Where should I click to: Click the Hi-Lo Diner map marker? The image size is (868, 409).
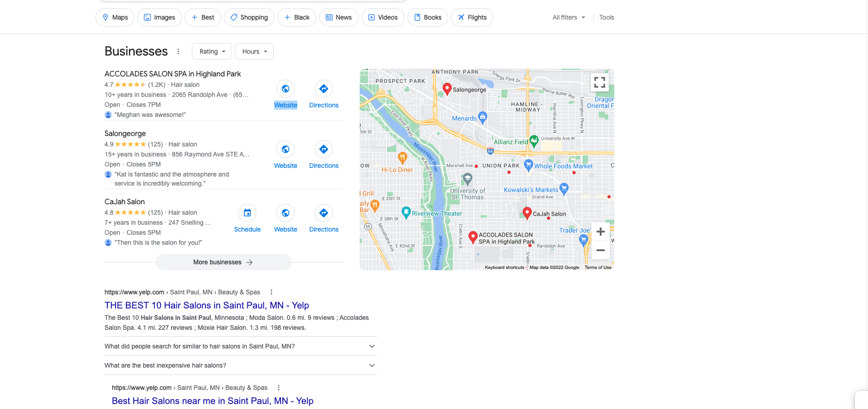click(402, 158)
